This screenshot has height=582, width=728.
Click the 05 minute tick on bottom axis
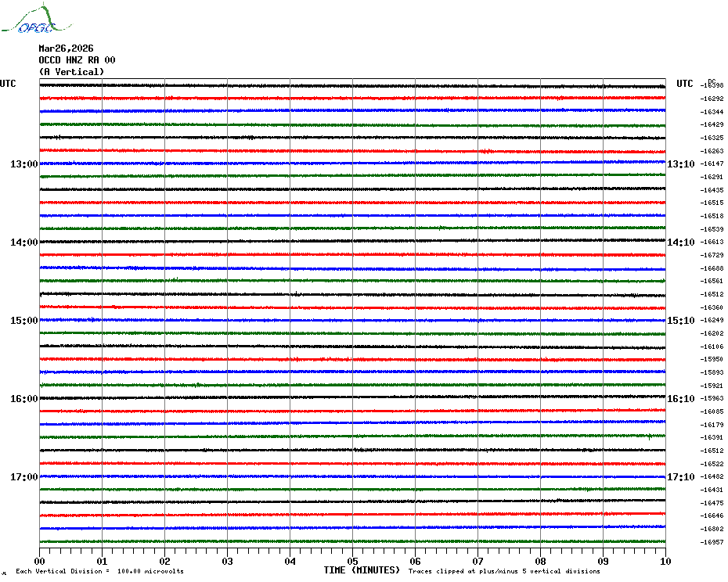(352, 561)
